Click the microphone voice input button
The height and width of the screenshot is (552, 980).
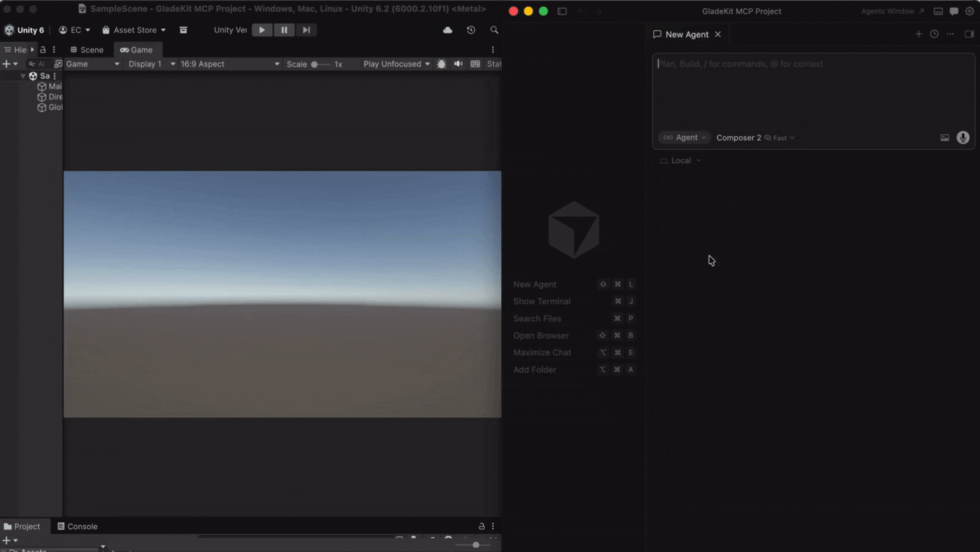tap(963, 138)
